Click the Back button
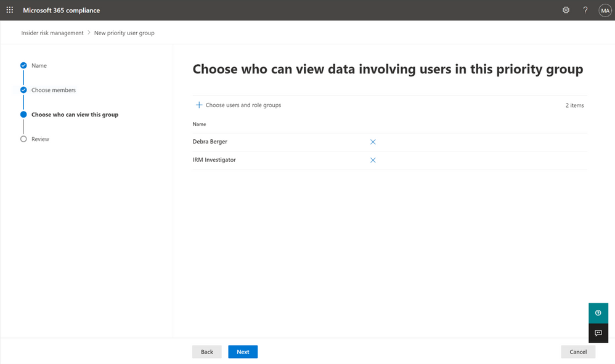This screenshot has height=364, width=615. coord(207,352)
